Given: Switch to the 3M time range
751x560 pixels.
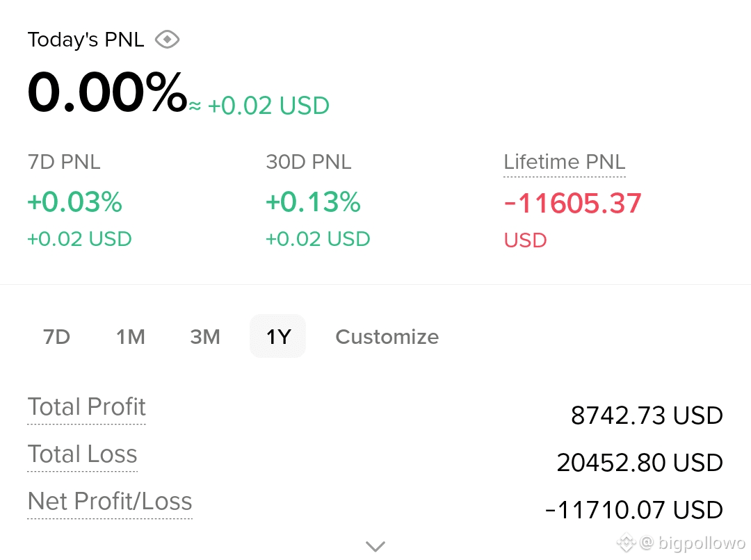Looking at the screenshot, I should (x=205, y=336).
